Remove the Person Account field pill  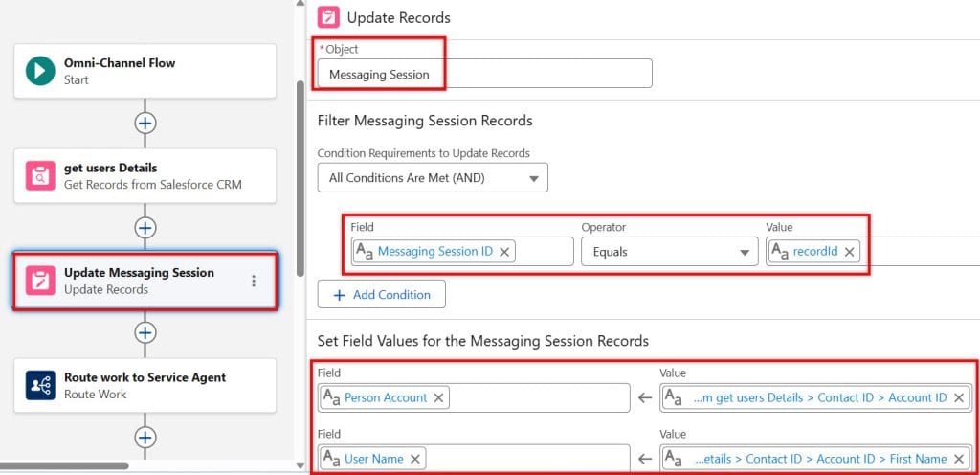[438, 397]
